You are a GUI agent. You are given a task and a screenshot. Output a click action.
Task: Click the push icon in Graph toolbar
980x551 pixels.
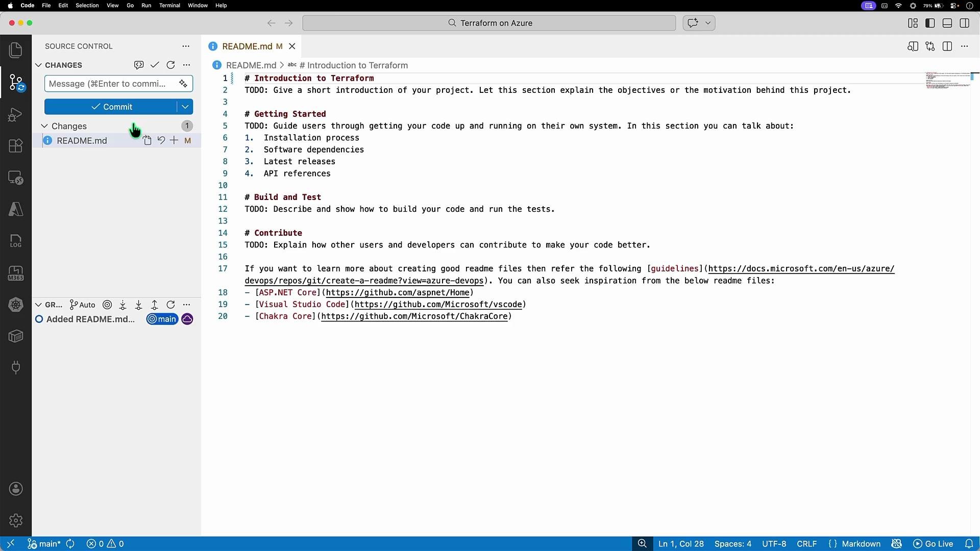click(155, 305)
